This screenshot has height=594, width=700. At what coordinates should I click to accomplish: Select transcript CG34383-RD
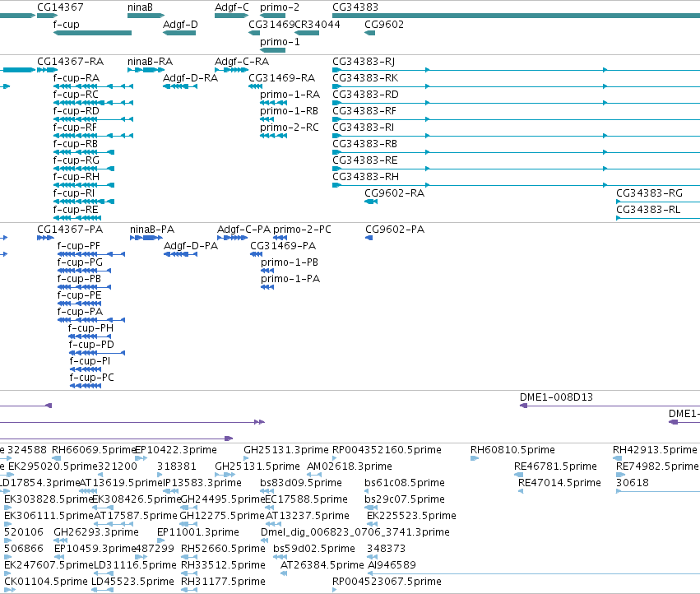pos(365,95)
